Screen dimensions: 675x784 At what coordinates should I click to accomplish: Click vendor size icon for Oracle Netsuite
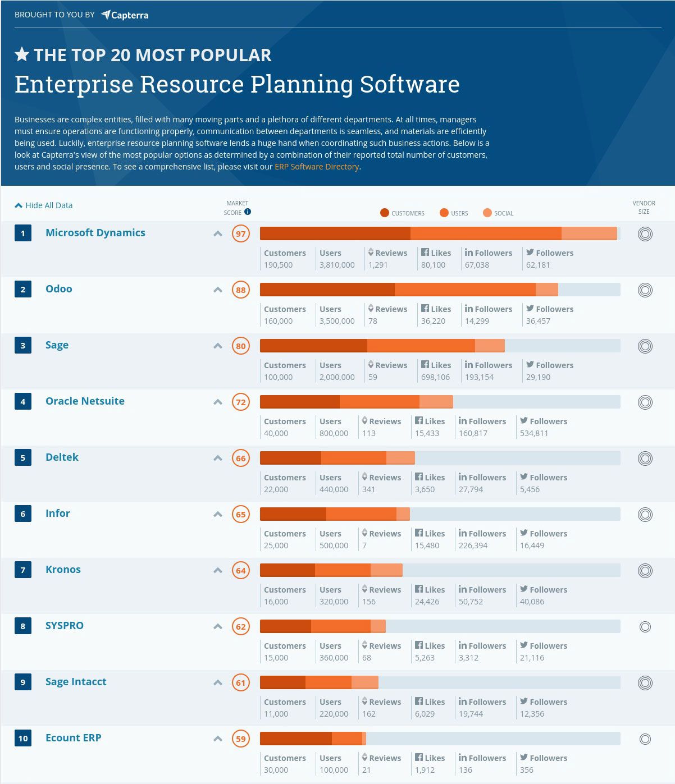tap(645, 402)
